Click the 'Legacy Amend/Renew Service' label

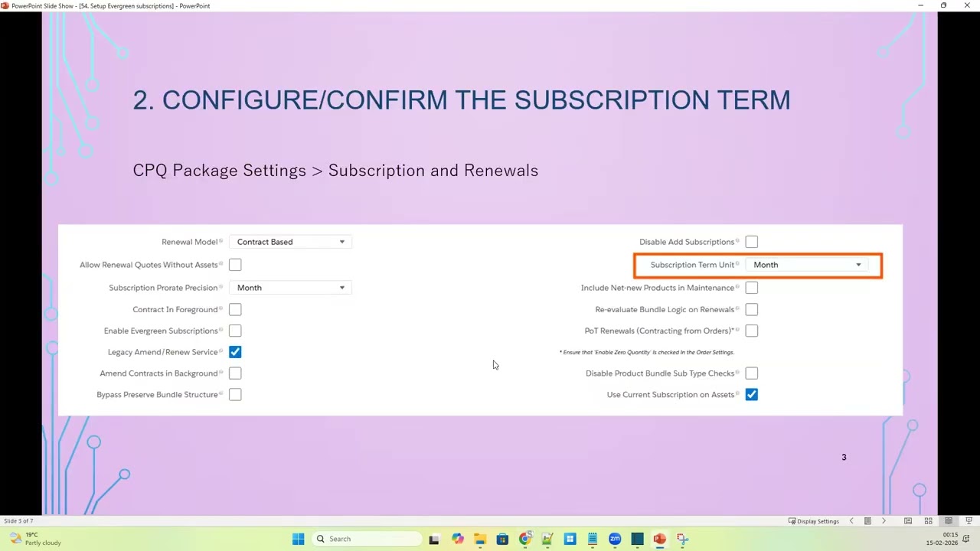coord(162,352)
